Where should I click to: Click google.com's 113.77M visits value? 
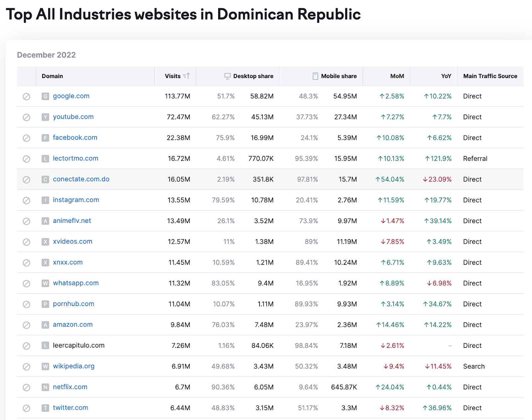click(178, 96)
